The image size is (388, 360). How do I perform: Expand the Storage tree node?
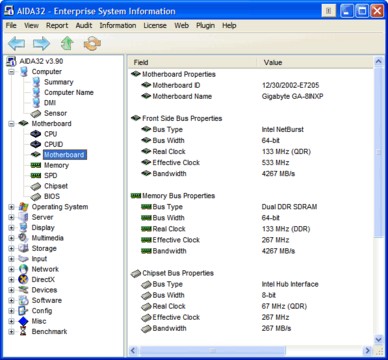11,248
